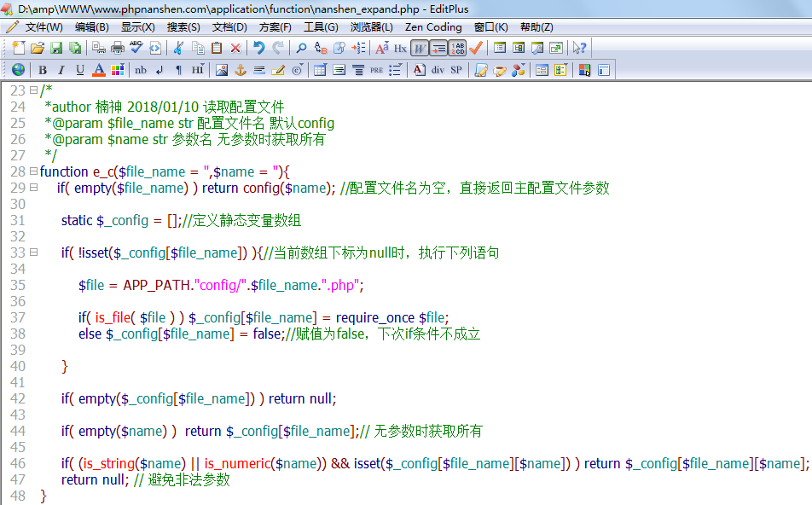This screenshot has width=812, height=505.
Task: Insert an SP span tag
Action: click(x=456, y=70)
